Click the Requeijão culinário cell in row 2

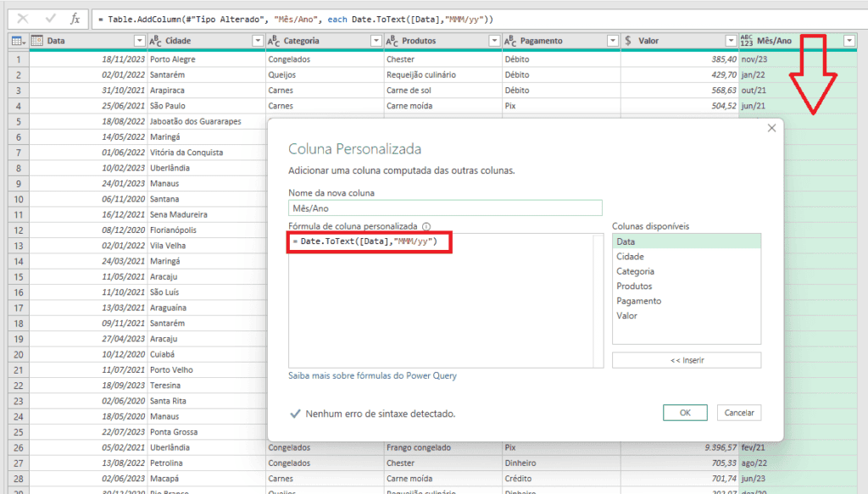443,75
